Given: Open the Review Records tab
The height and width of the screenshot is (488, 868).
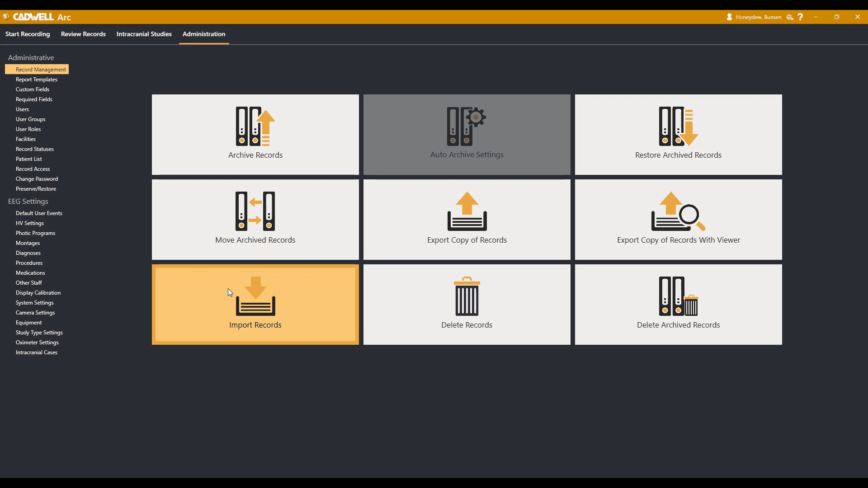Looking at the screenshot, I should coord(83,34).
